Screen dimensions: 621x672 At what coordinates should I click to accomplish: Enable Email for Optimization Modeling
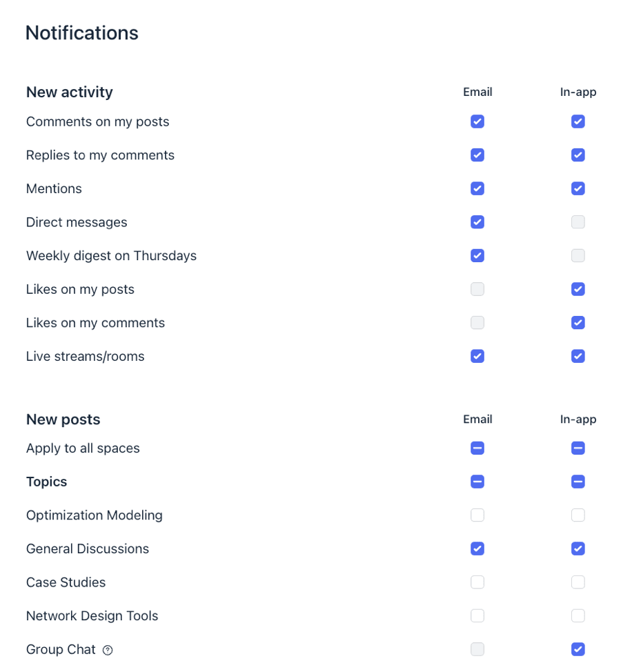[x=477, y=515]
